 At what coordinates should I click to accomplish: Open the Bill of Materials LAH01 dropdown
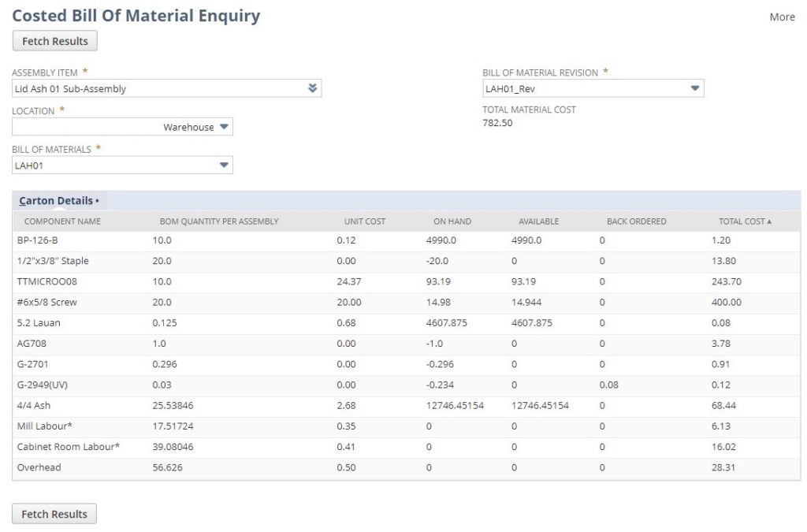click(x=224, y=166)
